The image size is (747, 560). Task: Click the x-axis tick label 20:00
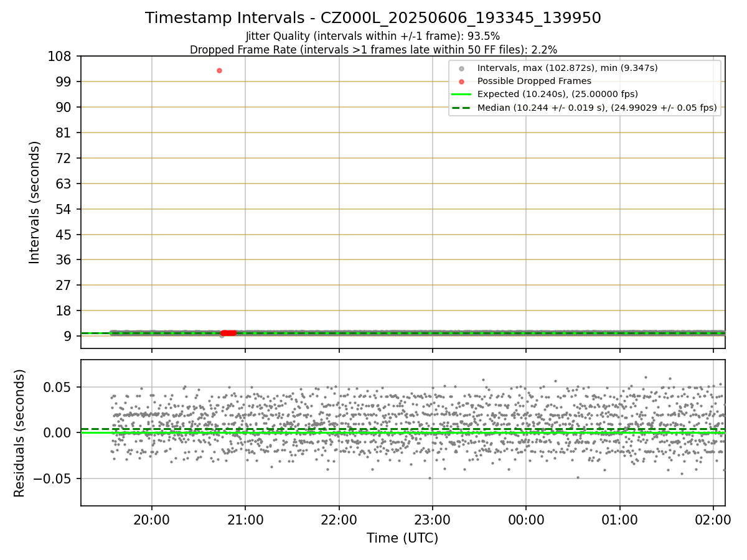point(152,520)
